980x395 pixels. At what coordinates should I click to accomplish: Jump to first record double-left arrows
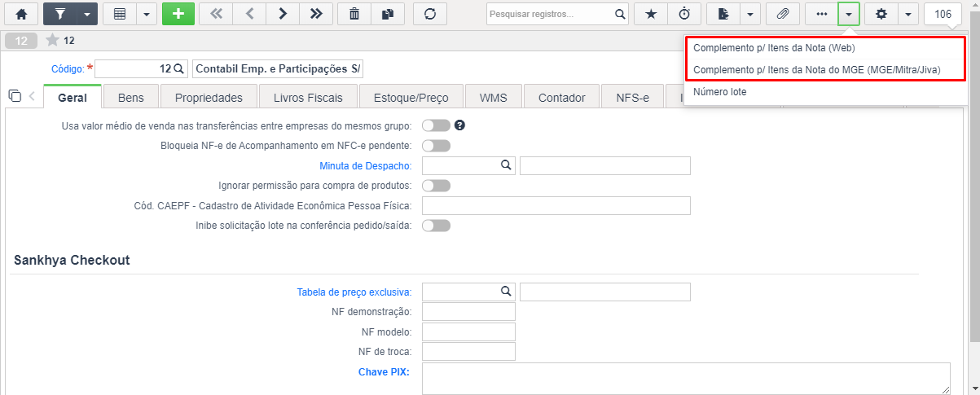tap(216, 14)
